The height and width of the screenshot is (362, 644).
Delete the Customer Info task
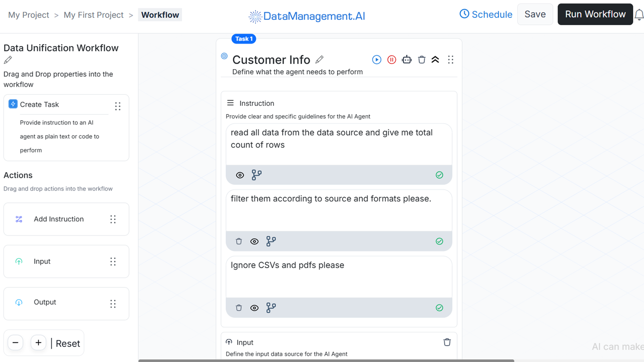tap(422, 59)
